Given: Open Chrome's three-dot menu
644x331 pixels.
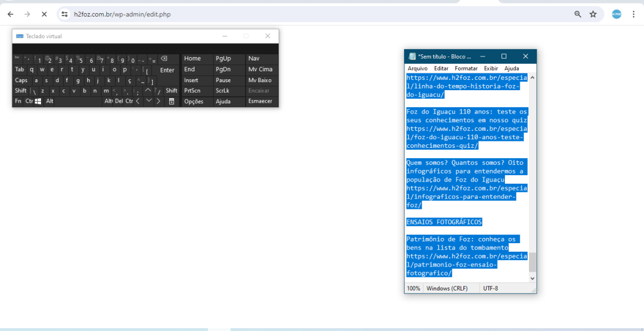Looking at the screenshot, I should point(633,14).
